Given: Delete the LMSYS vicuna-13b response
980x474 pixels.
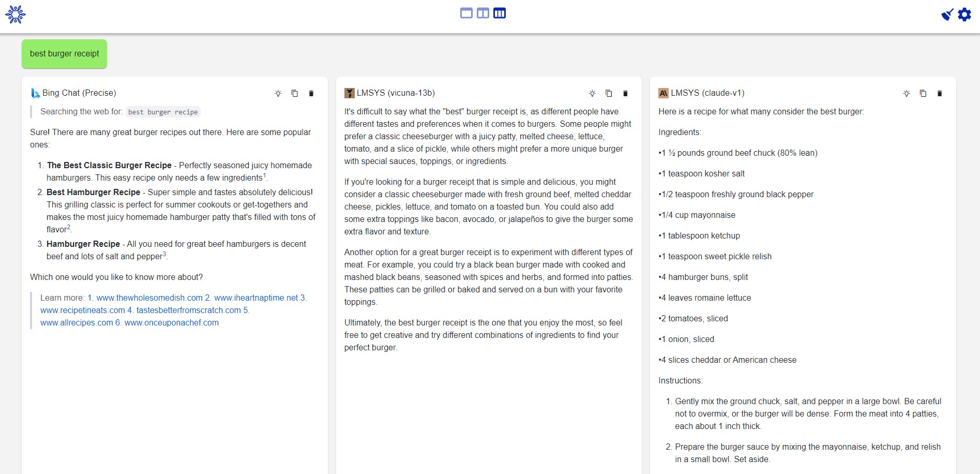Looking at the screenshot, I should (x=625, y=93).
